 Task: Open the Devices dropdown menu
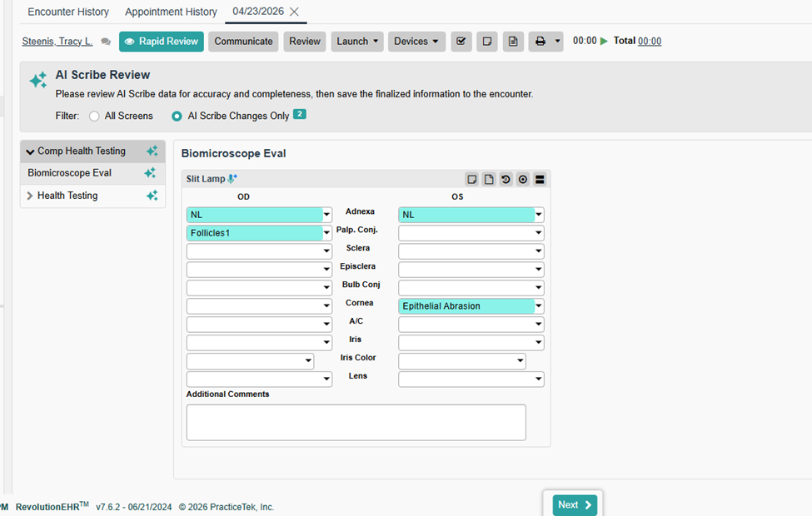click(x=416, y=42)
